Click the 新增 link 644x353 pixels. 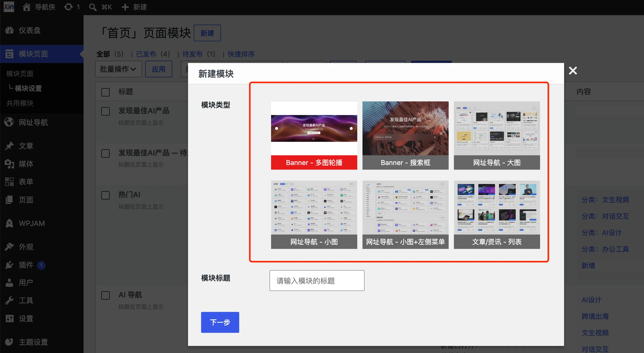click(x=588, y=265)
